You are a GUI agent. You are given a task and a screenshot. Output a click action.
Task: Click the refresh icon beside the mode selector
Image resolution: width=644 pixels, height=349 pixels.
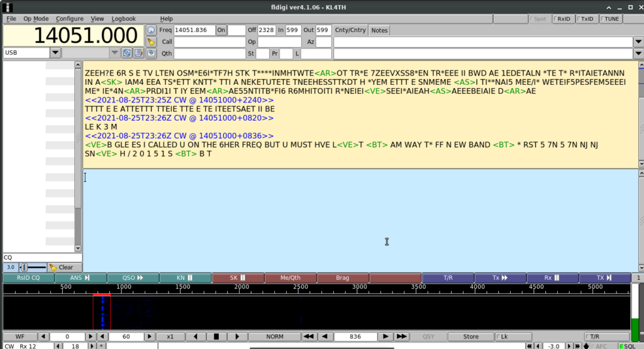click(x=127, y=53)
